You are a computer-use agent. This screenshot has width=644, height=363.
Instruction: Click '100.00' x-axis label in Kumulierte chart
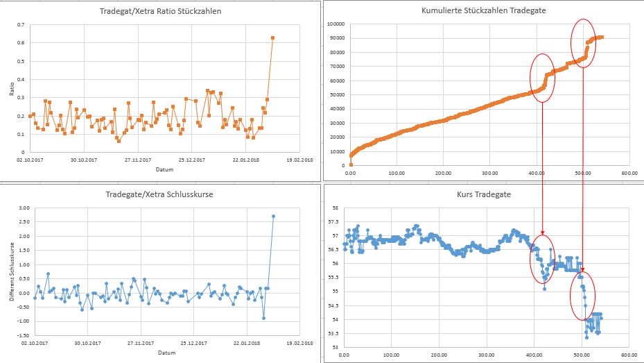[397, 173]
